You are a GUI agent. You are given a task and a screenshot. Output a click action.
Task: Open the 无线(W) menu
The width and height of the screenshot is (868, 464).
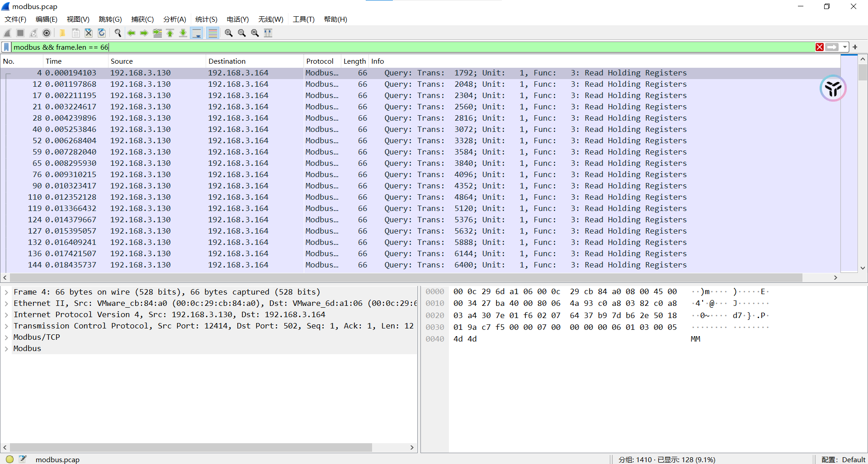271,19
